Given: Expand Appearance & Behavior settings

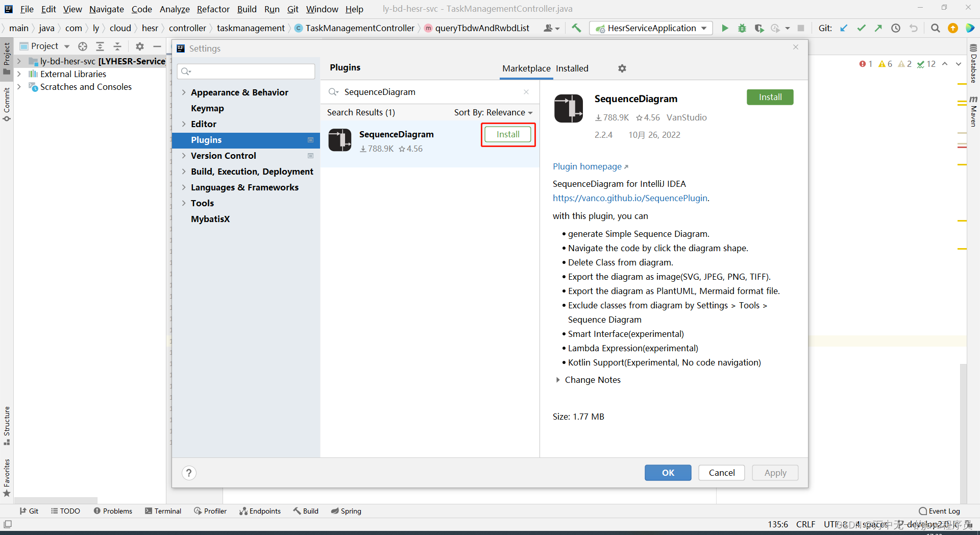Looking at the screenshot, I should coord(184,92).
